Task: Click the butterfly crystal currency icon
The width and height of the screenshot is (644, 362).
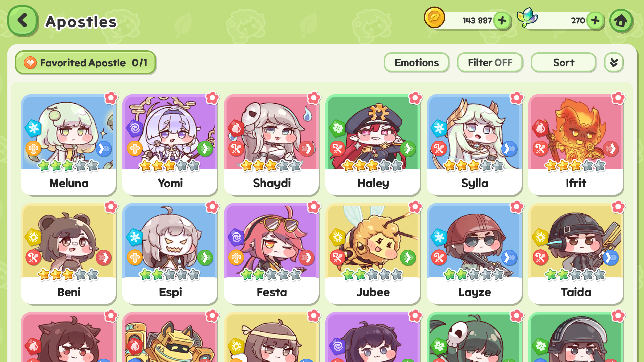Action: pos(527,17)
